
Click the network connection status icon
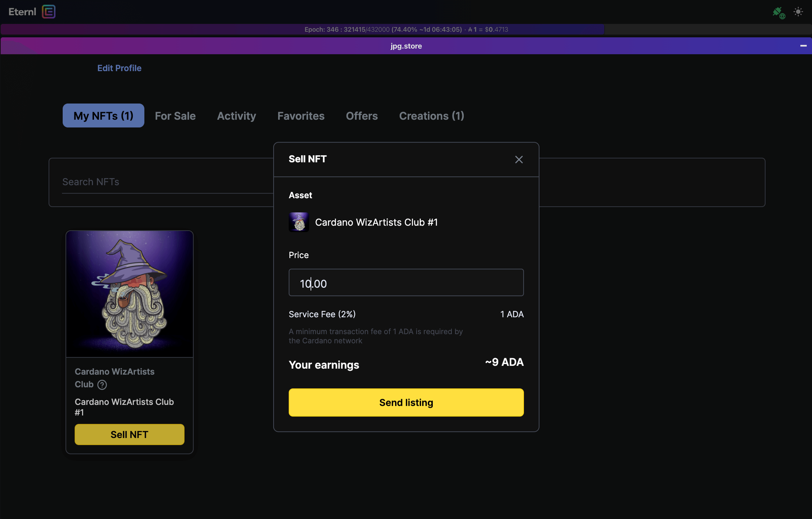pos(779,13)
